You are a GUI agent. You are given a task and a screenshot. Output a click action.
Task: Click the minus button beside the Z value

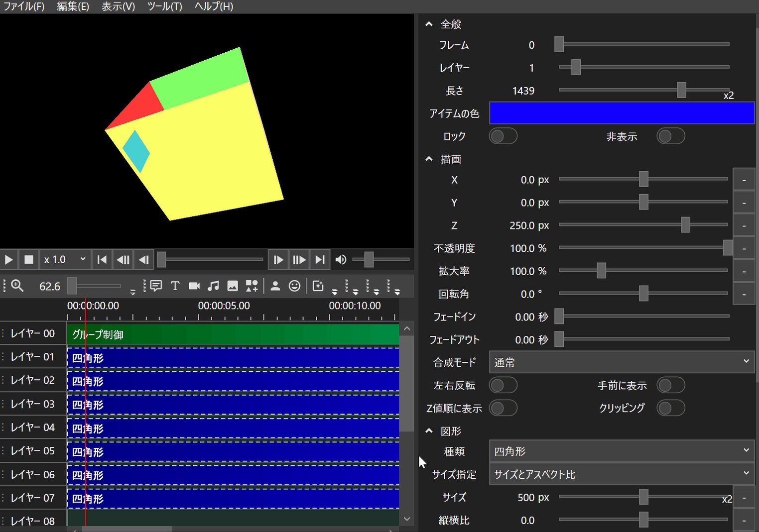pyautogui.click(x=744, y=225)
